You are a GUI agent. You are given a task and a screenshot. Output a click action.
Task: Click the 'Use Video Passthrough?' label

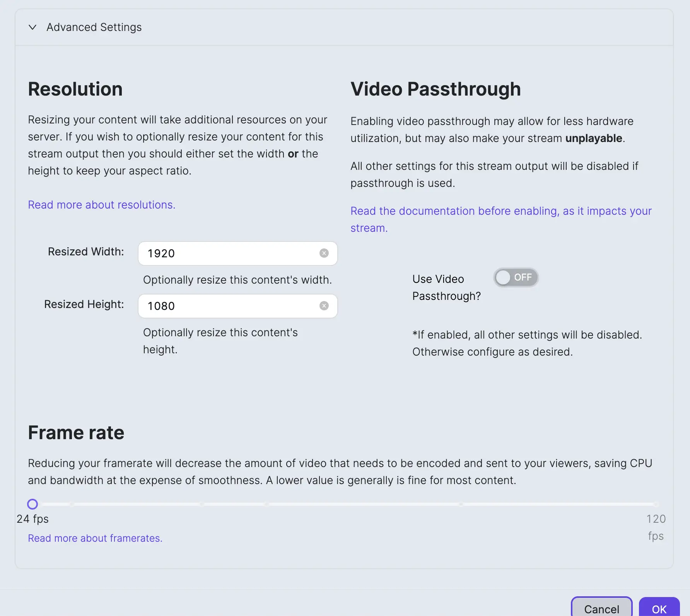pos(446,287)
